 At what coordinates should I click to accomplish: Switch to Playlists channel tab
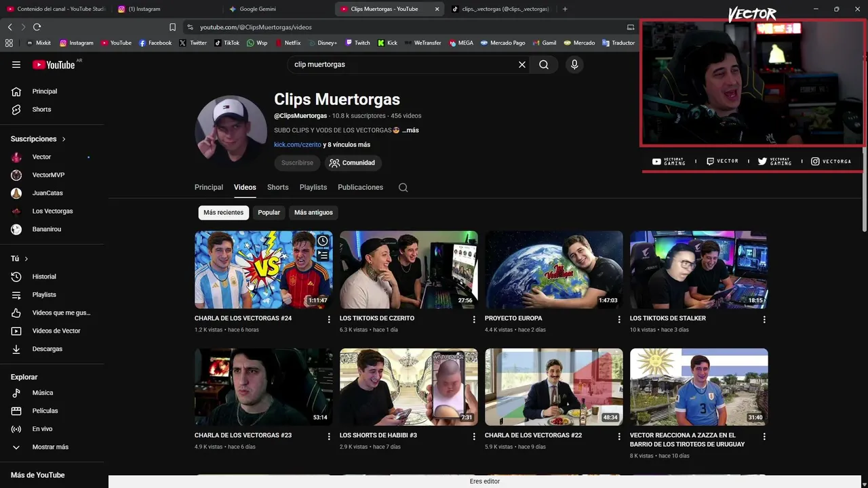coord(313,188)
